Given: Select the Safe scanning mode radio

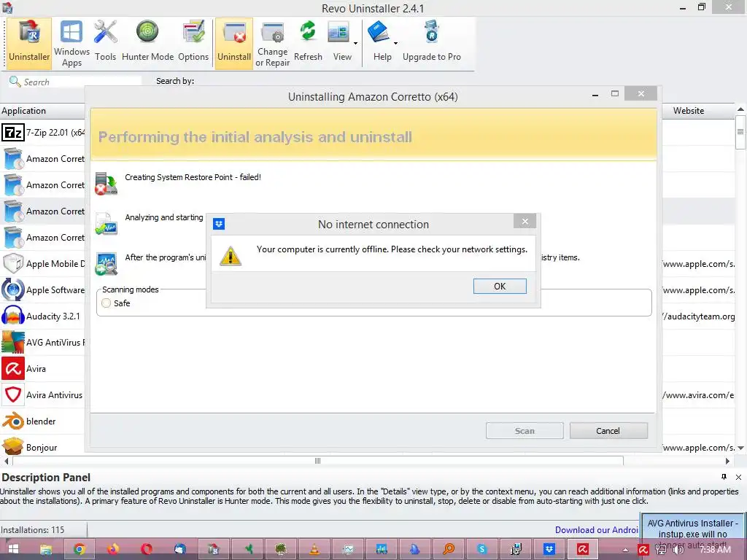Looking at the screenshot, I should click(x=107, y=303).
